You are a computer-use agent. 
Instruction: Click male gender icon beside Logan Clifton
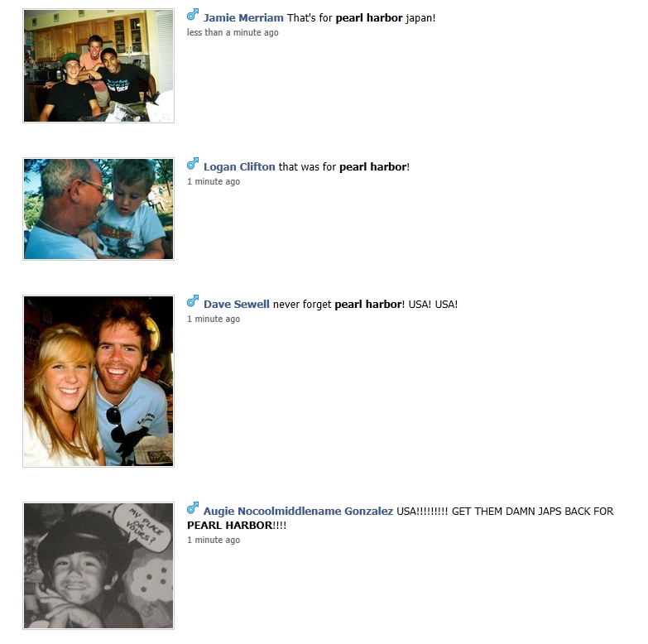click(193, 164)
